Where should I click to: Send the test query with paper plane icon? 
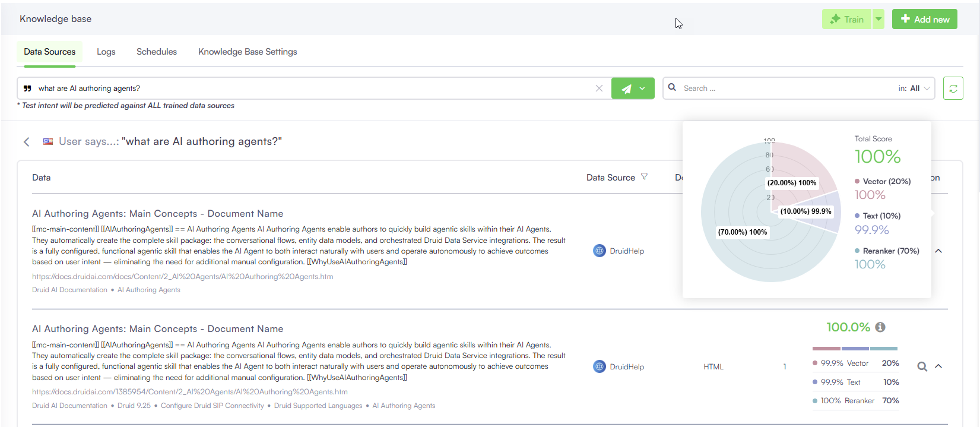coord(626,88)
